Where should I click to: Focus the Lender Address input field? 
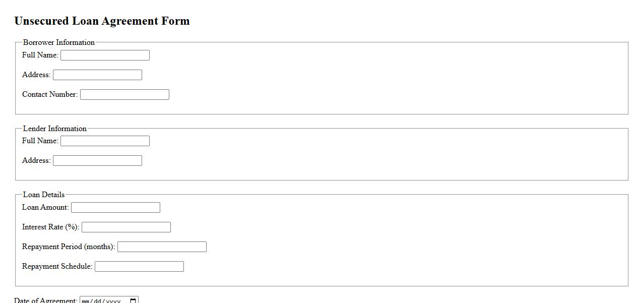tap(97, 160)
